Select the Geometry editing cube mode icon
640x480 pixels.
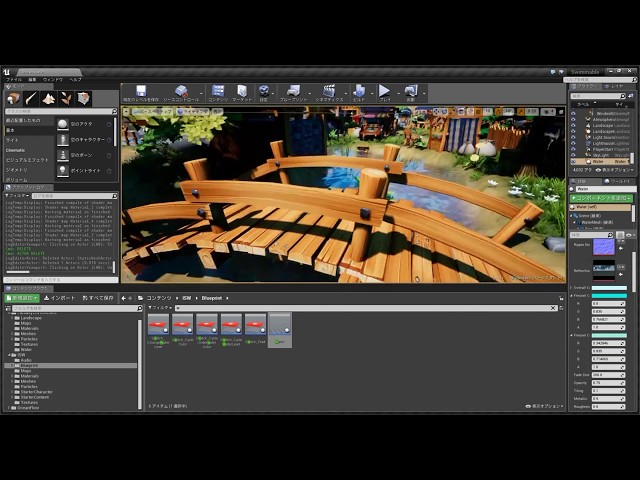(84, 98)
